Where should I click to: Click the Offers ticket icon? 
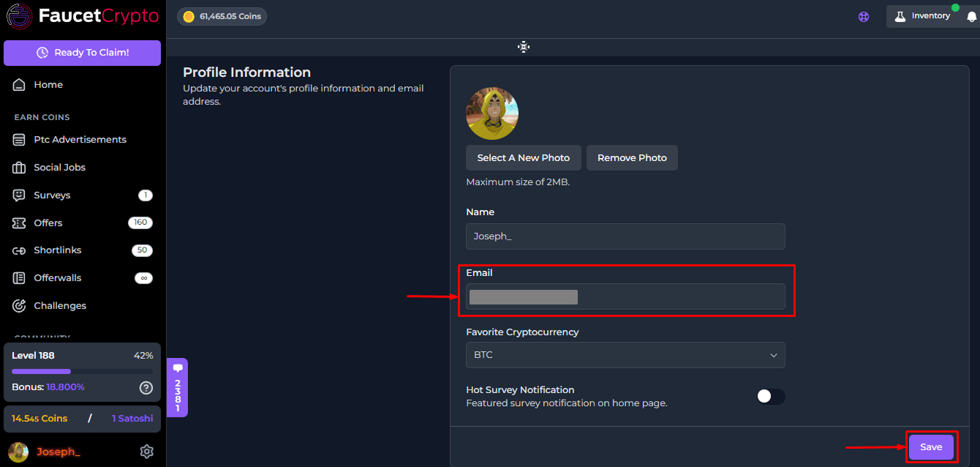(19, 223)
